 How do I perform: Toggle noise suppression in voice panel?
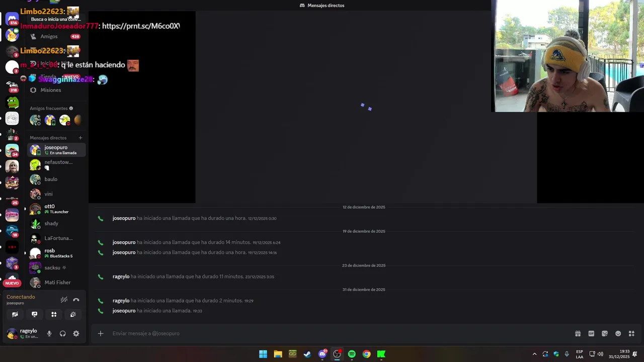coord(64,300)
